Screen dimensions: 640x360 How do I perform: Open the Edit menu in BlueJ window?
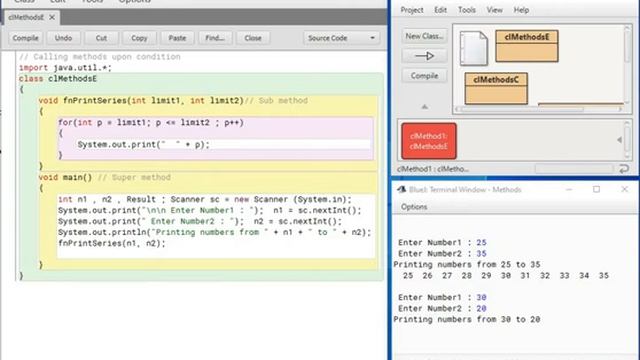(x=440, y=10)
